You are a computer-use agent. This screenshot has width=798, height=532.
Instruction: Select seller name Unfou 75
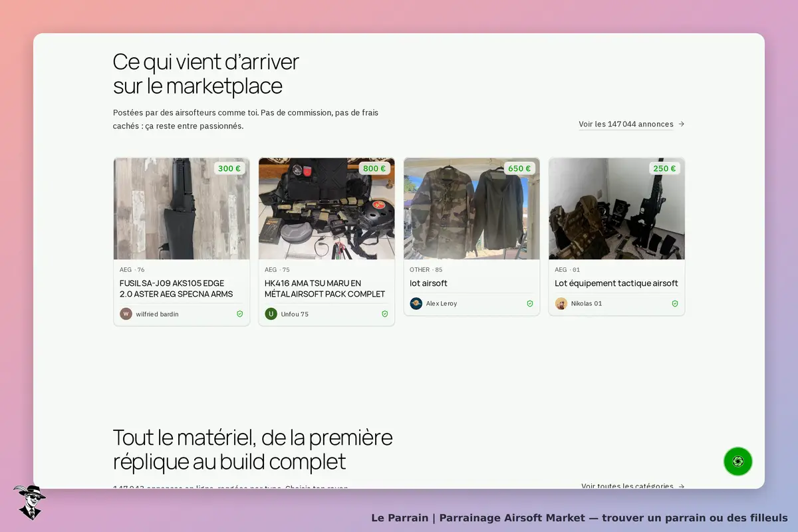[295, 314]
